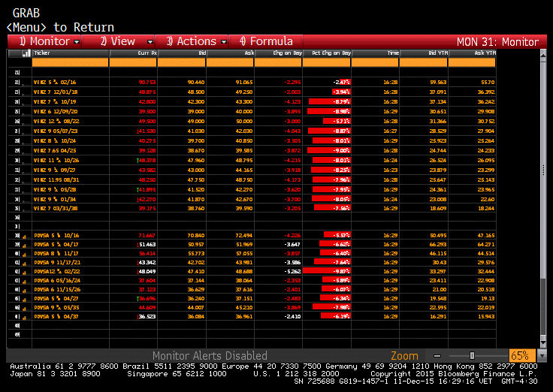Click current price 51.463
The width and height of the screenshot is (553, 392).
[147, 245]
